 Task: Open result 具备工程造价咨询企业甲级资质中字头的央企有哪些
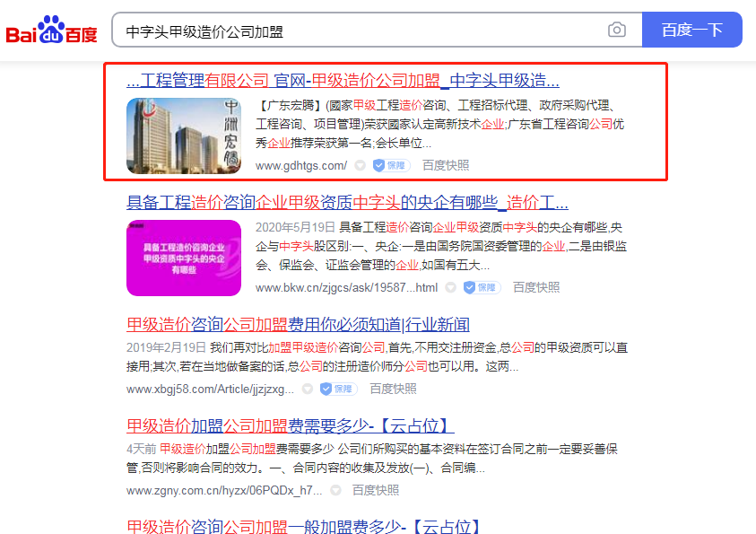pos(347,202)
